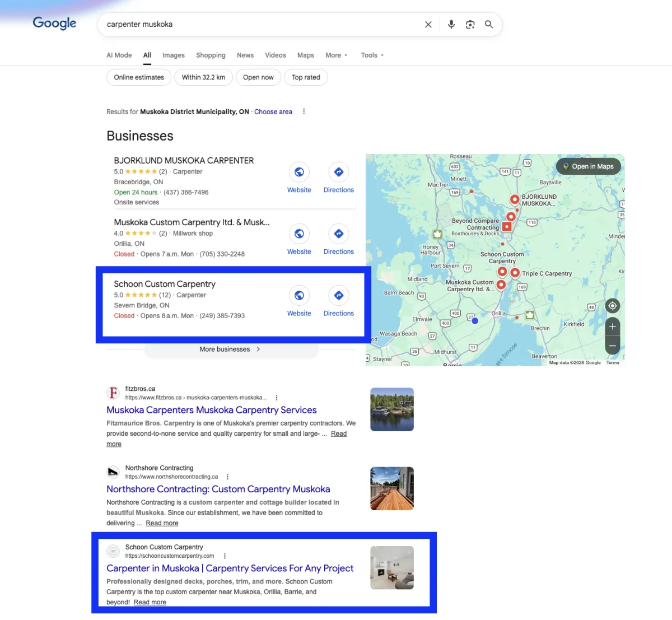
Task: Get Directions to Muskoka Custom Carpentry ltd.
Action: pos(339,234)
